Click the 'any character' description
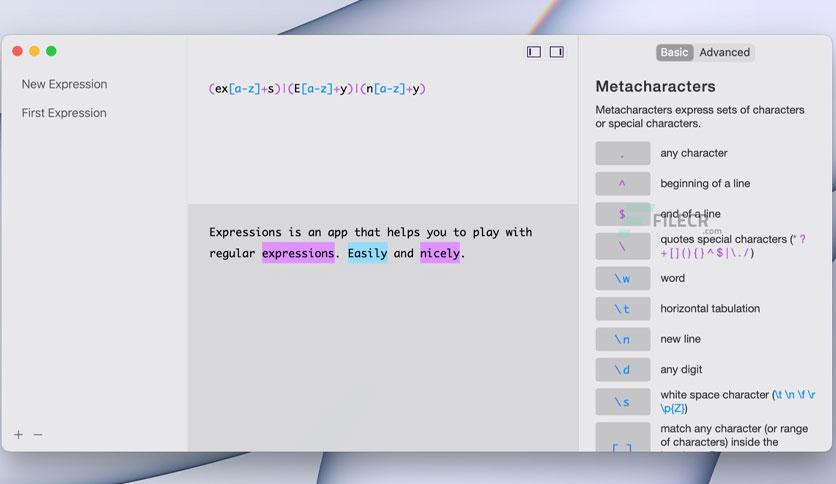Viewport: 836px width, 484px height. [x=694, y=153]
